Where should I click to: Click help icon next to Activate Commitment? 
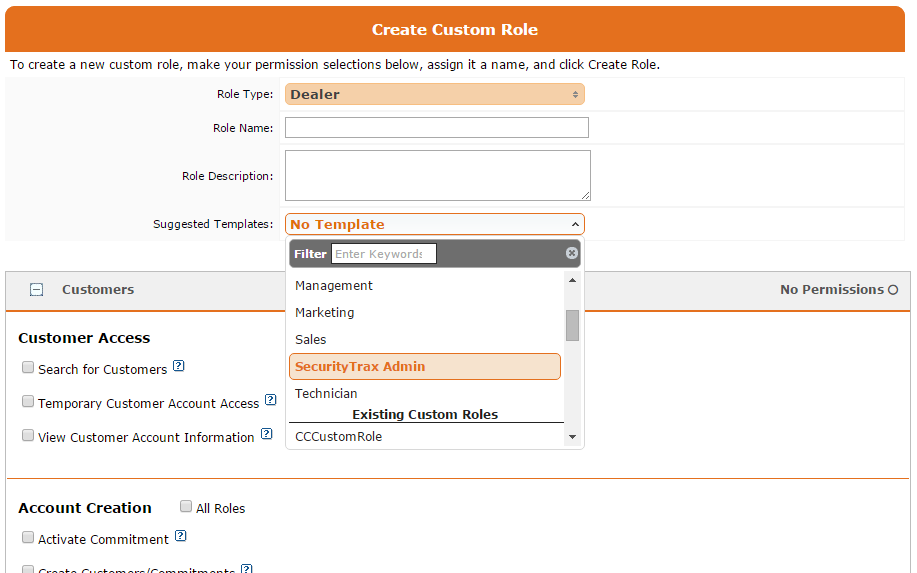[x=181, y=537]
